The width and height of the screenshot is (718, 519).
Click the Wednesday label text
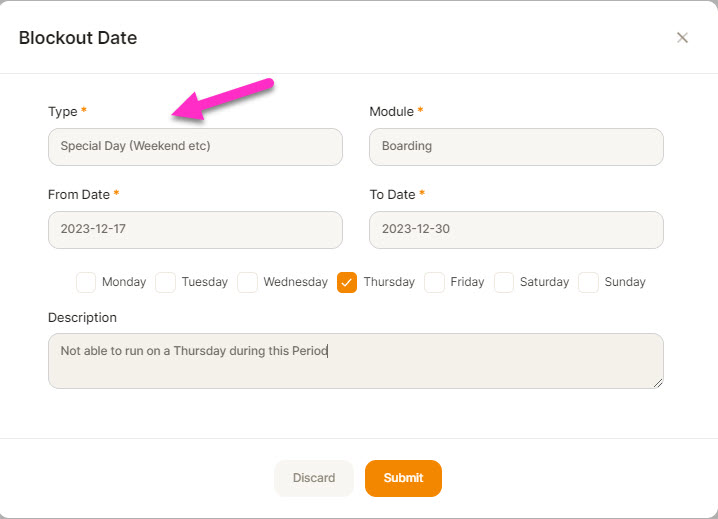(x=296, y=282)
